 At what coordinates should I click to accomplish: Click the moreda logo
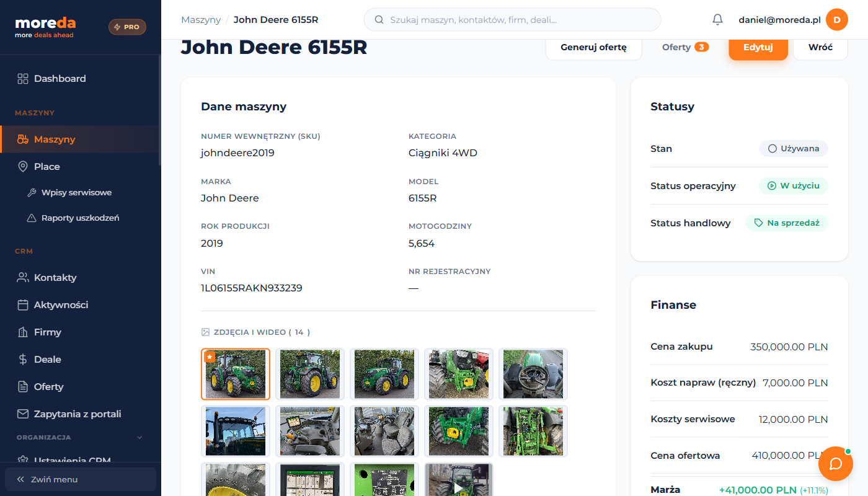coord(45,27)
